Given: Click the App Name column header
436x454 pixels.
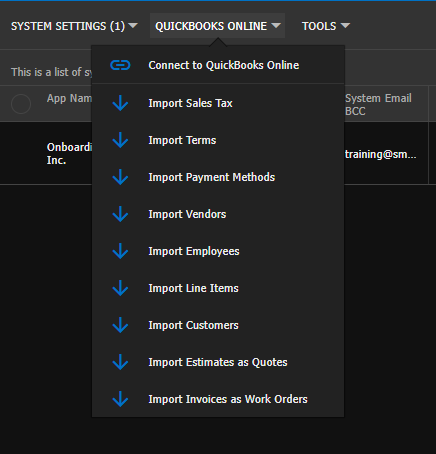Looking at the screenshot, I should pos(69,98).
